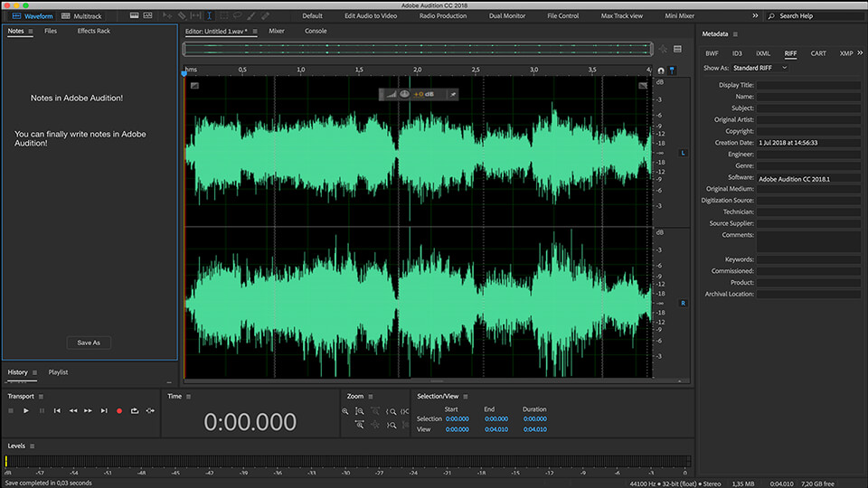Adjust the +0 dB volume HUD knob

pyautogui.click(x=405, y=94)
